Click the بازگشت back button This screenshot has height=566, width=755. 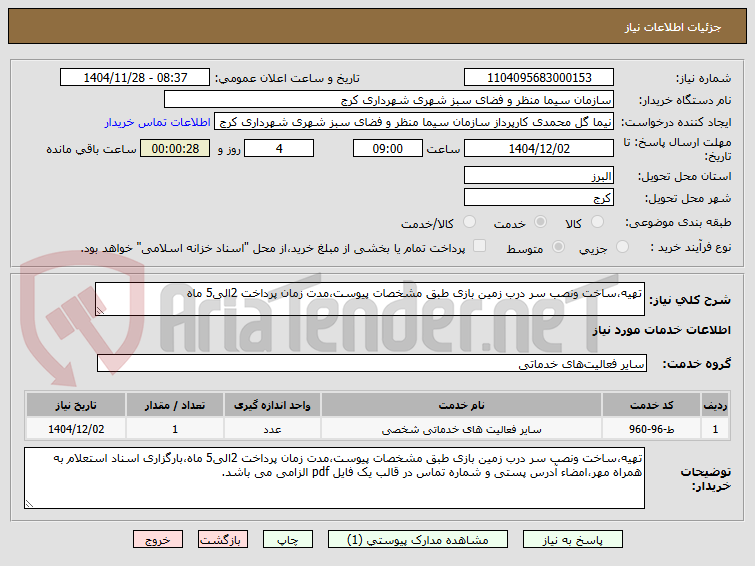coord(222,540)
